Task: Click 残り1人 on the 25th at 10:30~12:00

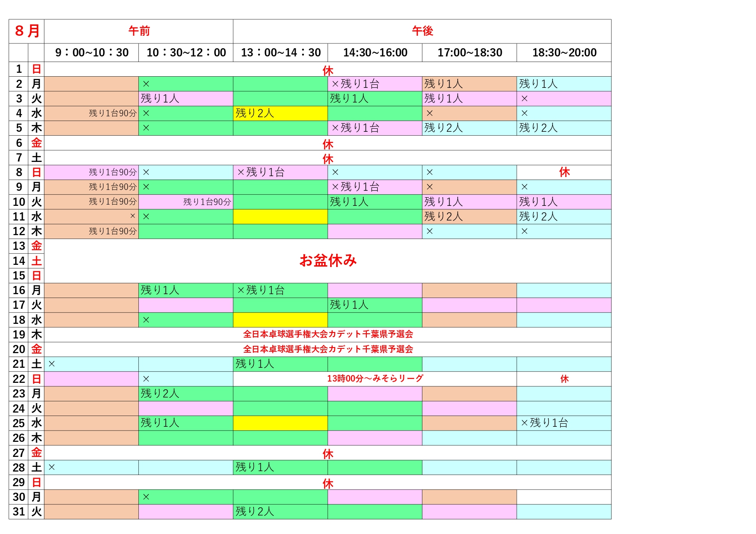Action: 160,423
